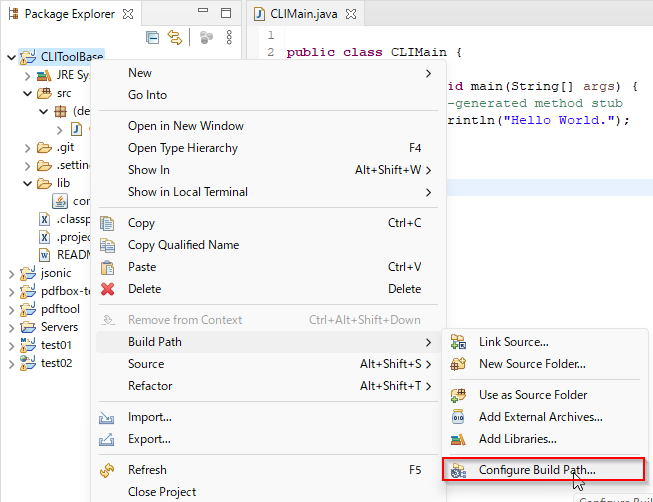
Task: Click Copy in the context menu
Action: click(x=269, y=223)
